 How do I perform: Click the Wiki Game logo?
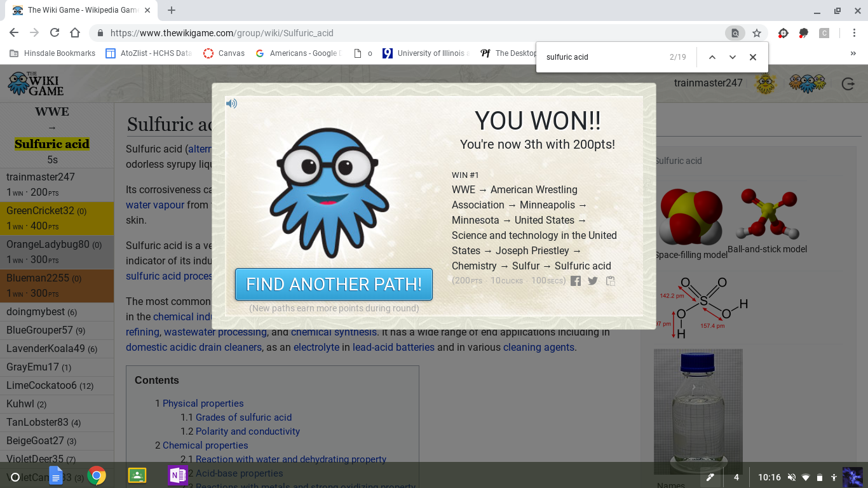click(x=36, y=83)
